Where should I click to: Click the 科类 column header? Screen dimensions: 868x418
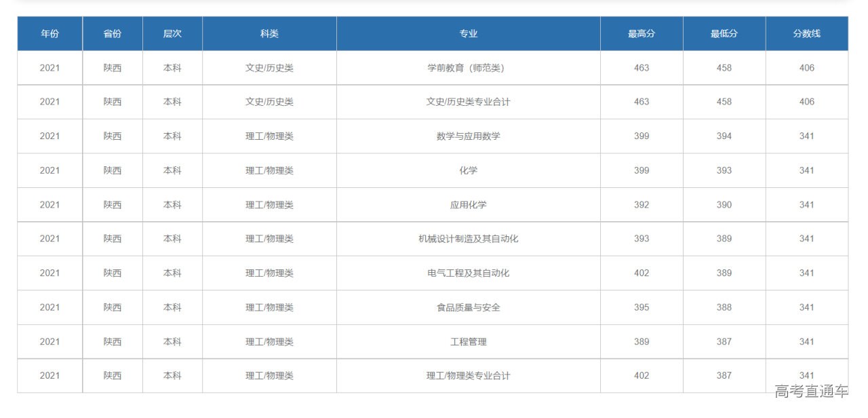(269, 34)
